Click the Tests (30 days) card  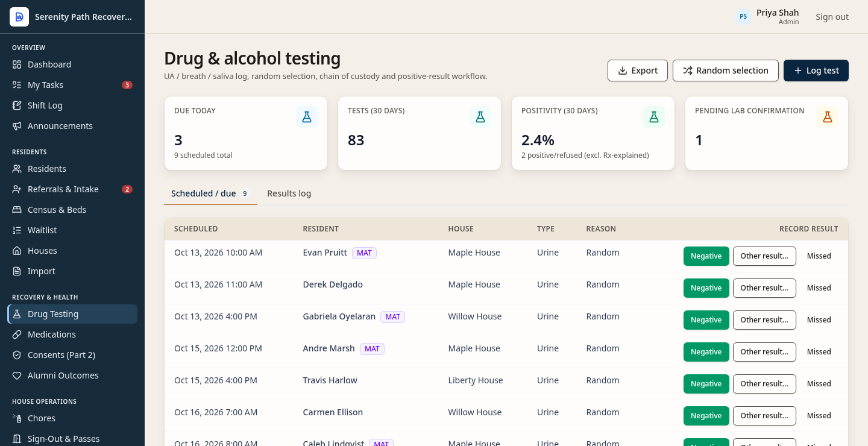coord(420,133)
